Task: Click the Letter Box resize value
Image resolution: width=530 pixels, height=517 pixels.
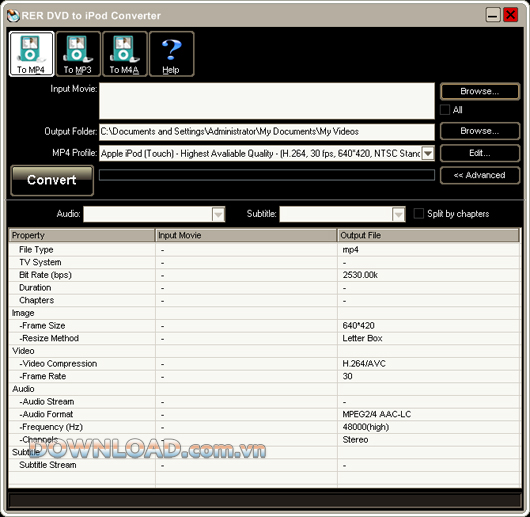Action: [362, 339]
